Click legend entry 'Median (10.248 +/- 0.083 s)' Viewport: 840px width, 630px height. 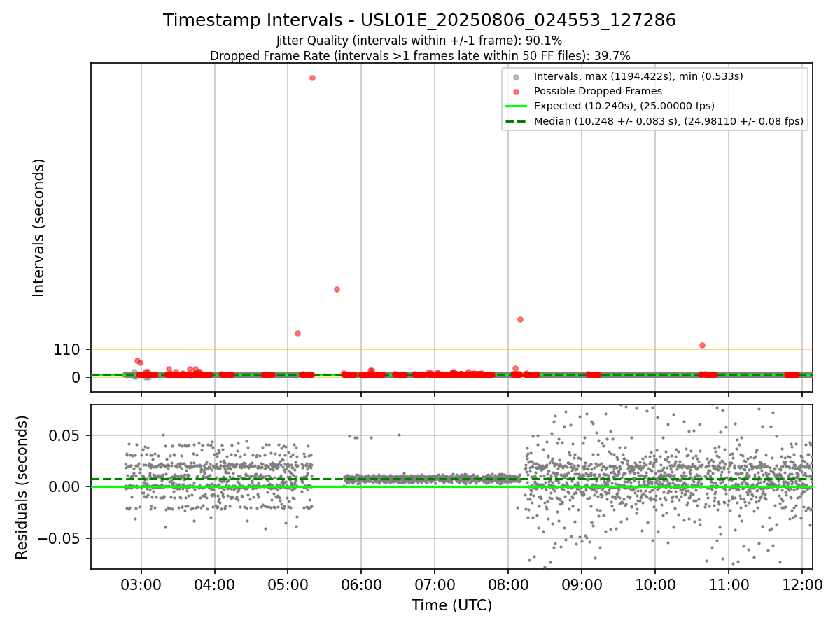click(x=668, y=121)
